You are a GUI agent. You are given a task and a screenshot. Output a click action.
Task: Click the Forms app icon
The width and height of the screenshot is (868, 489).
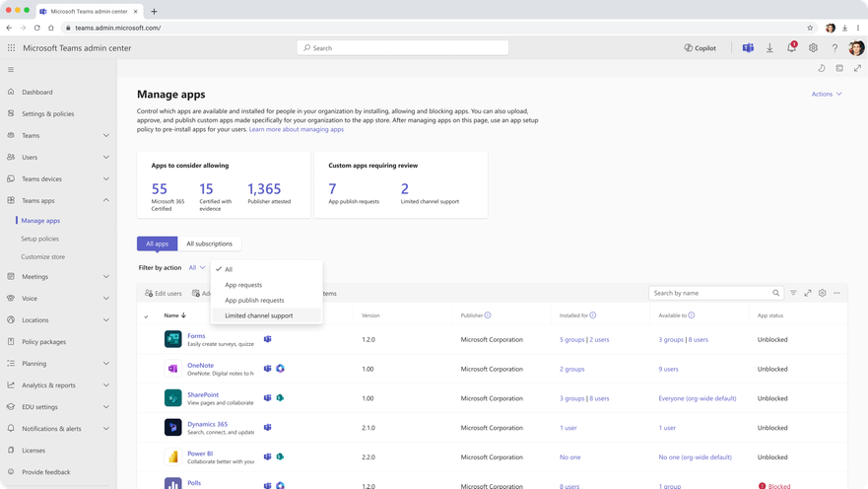[172, 339]
